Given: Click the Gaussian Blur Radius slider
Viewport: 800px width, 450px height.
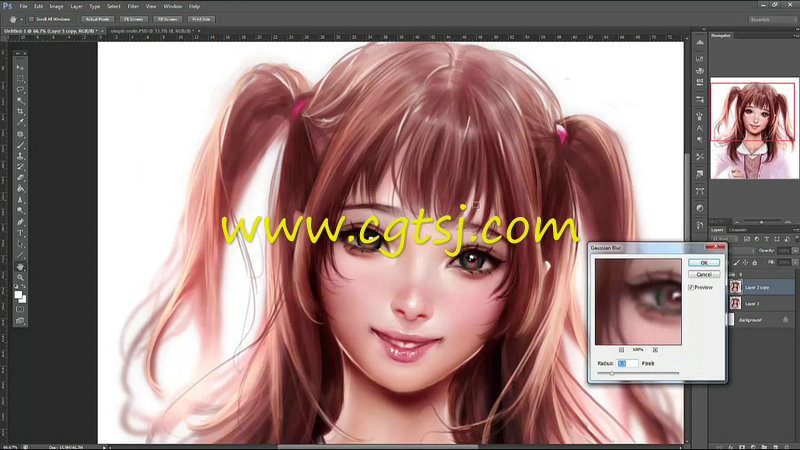Looking at the screenshot, I should tap(638, 373).
